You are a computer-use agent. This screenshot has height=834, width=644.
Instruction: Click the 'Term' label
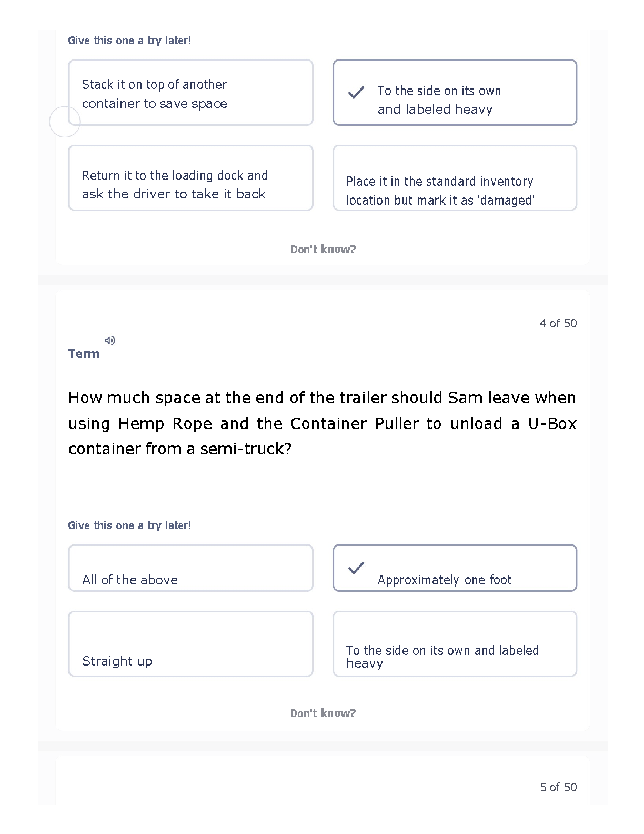point(84,353)
